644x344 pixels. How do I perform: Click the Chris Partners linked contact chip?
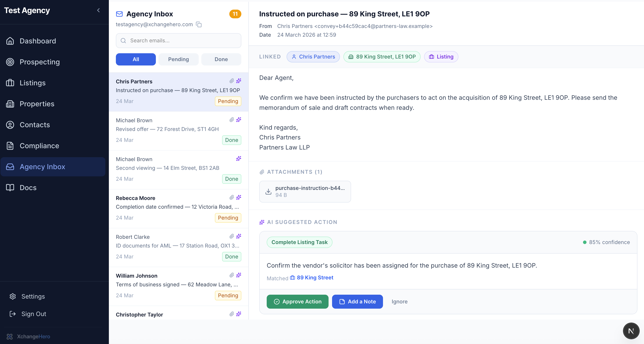[x=313, y=57]
